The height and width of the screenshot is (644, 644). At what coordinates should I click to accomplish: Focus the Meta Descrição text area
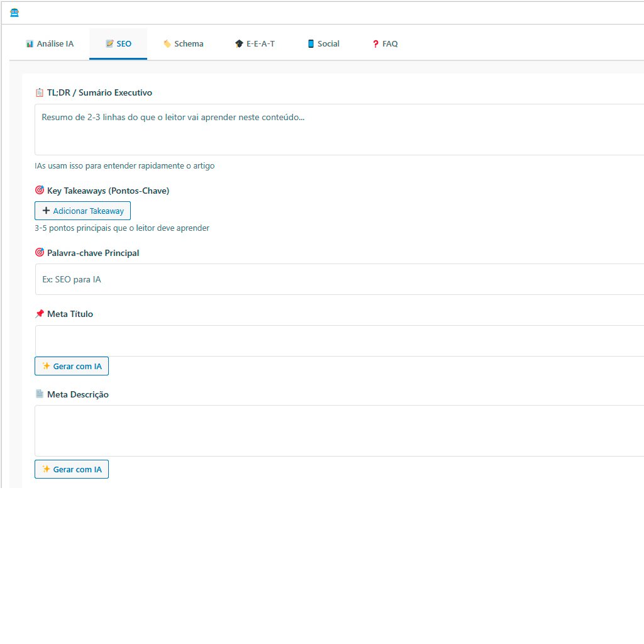tap(340, 431)
